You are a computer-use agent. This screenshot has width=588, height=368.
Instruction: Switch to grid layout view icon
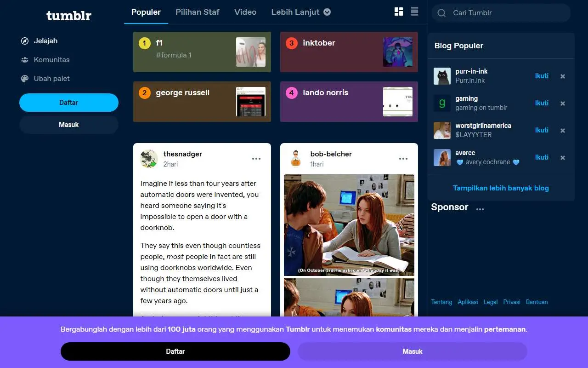pos(399,12)
